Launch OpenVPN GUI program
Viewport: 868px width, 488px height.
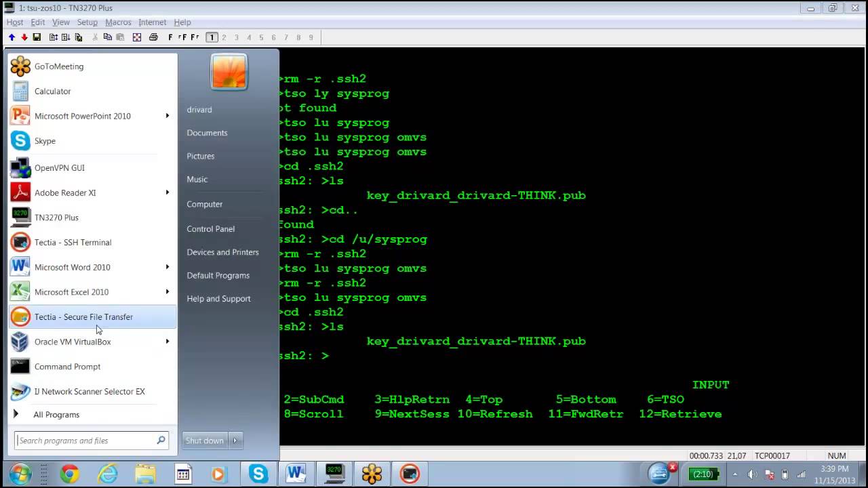[92, 167]
